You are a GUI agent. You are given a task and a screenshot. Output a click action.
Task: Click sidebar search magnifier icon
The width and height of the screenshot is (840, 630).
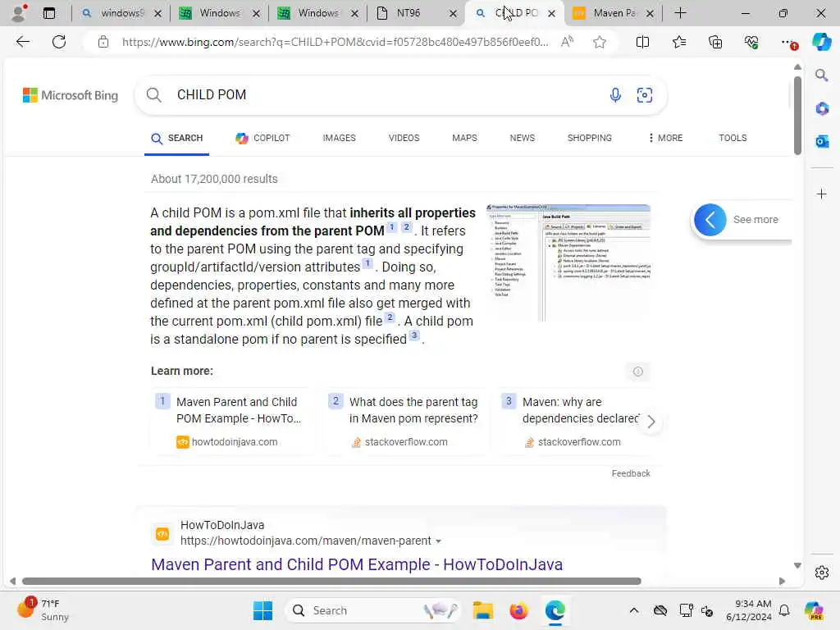tap(821, 75)
